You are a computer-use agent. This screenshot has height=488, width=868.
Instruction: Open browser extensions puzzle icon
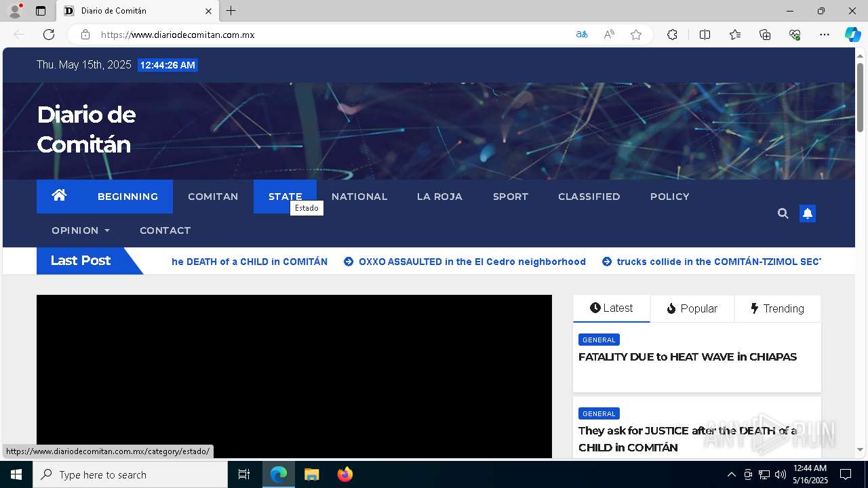coord(672,35)
